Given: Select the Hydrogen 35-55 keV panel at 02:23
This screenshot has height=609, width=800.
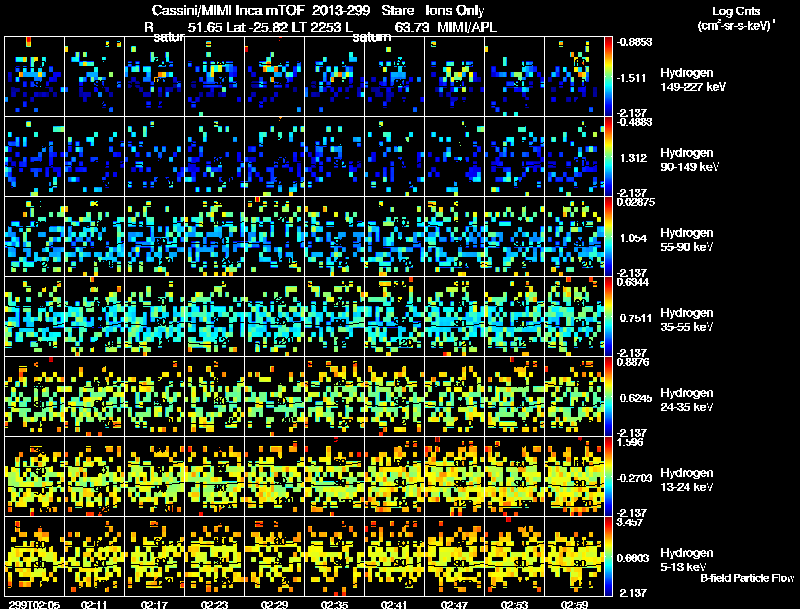Looking at the screenshot, I should (x=214, y=317).
